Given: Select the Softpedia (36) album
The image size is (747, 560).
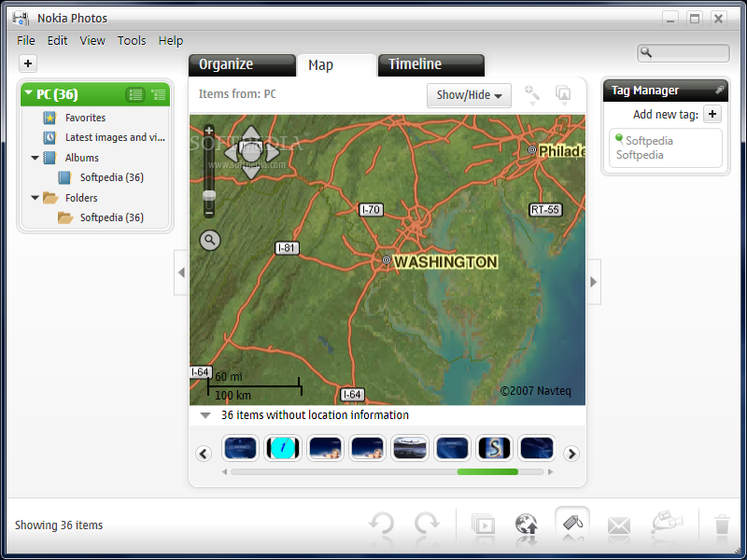Looking at the screenshot, I should [x=111, y=177].
